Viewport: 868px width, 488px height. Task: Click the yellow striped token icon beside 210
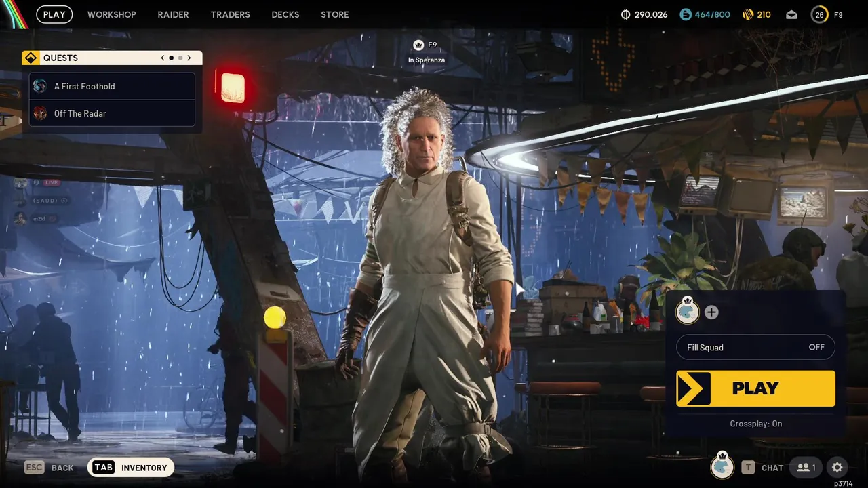coord(748,14)
